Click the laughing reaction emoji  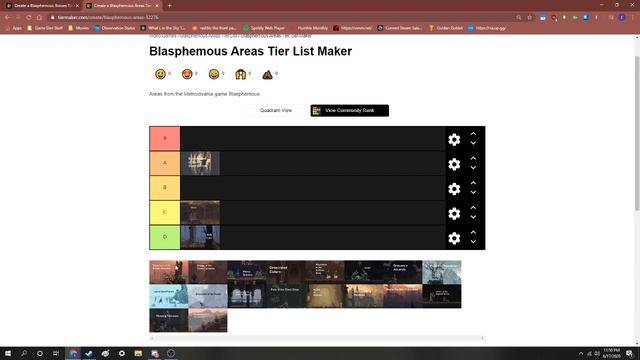coord(214,74)
